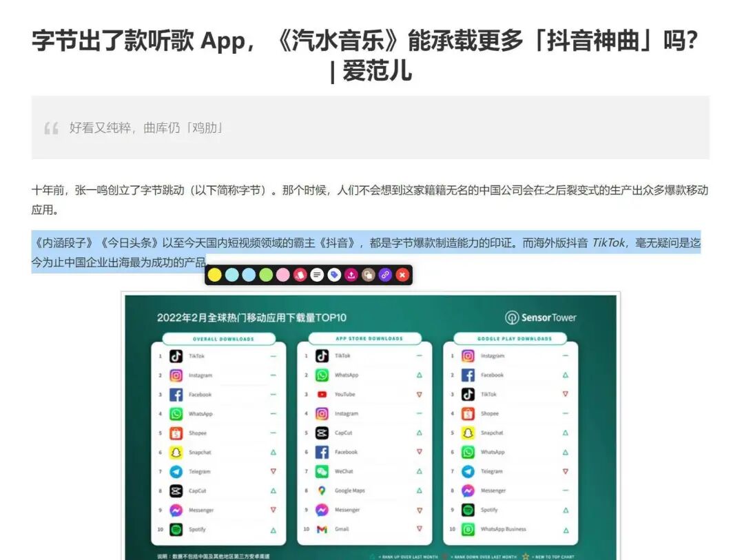
Task: Apply green highlight color to selection
Action: click(266, 275)
